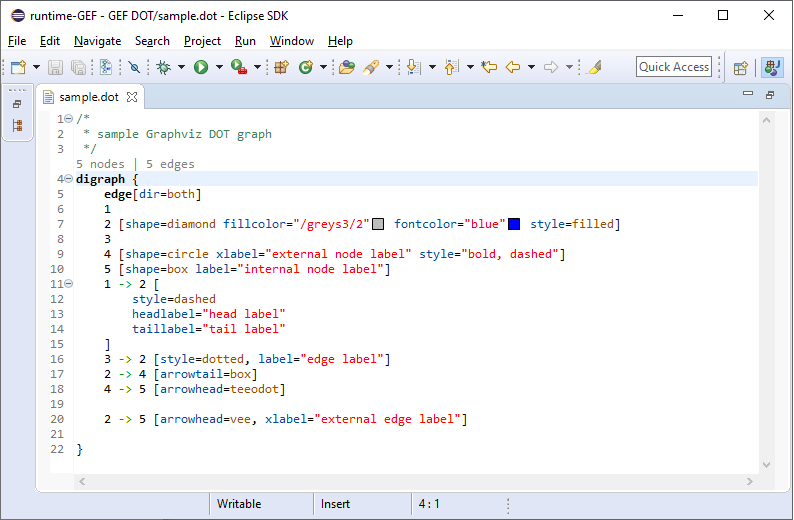Switch to the sample.dot editor tab

[89, 97]
